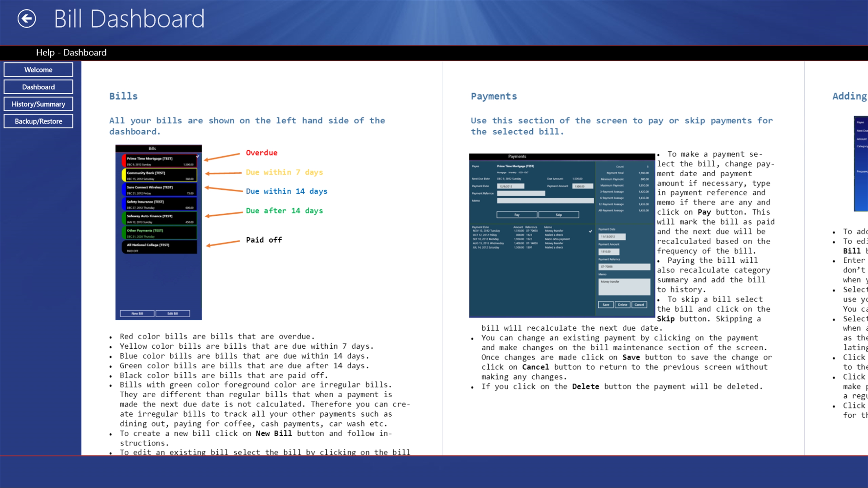Click the yellow Community Bank bill entry
Viewport: 868px width, 488px height.
(x=159, y=175)
